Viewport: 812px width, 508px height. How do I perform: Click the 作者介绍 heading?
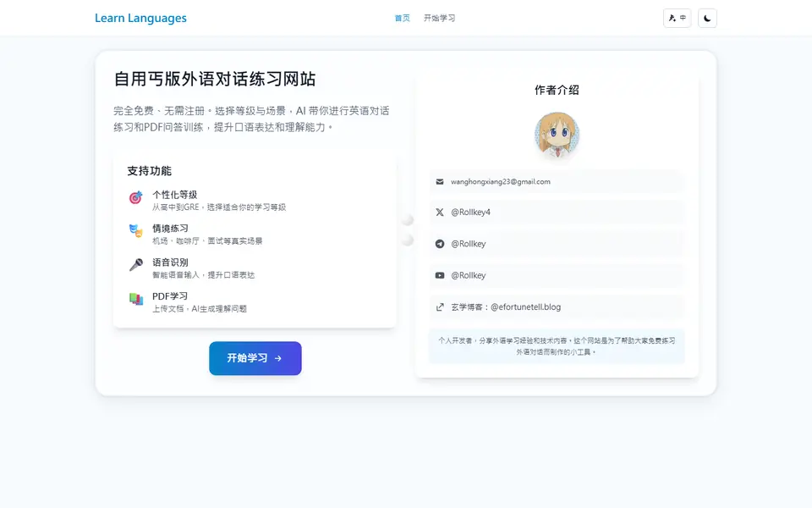point(557,91)
